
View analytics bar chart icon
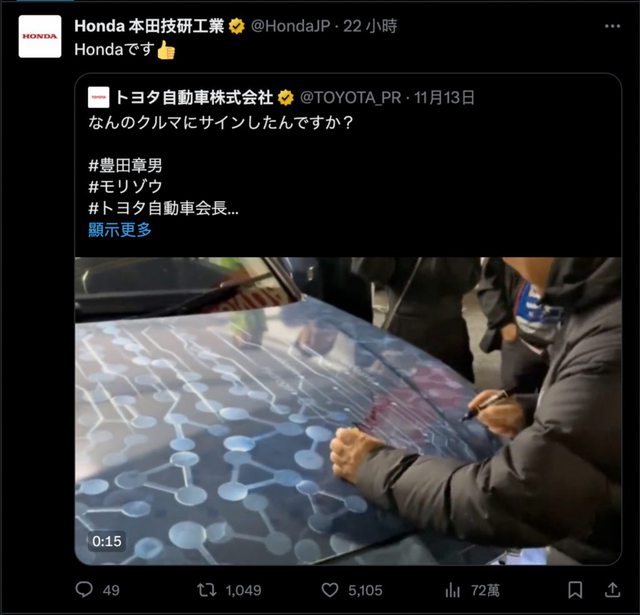point(452,590)
